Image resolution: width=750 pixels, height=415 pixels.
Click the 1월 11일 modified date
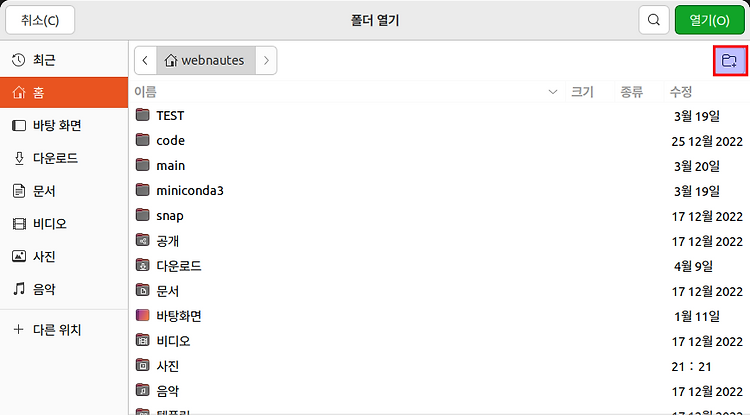pyautogui.click(x=697, y=316)
